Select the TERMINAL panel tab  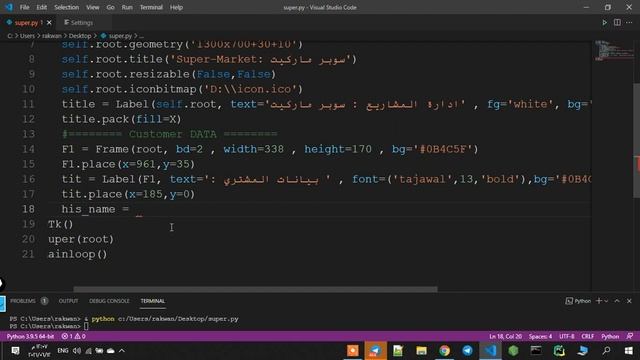[x=153, y=301]
